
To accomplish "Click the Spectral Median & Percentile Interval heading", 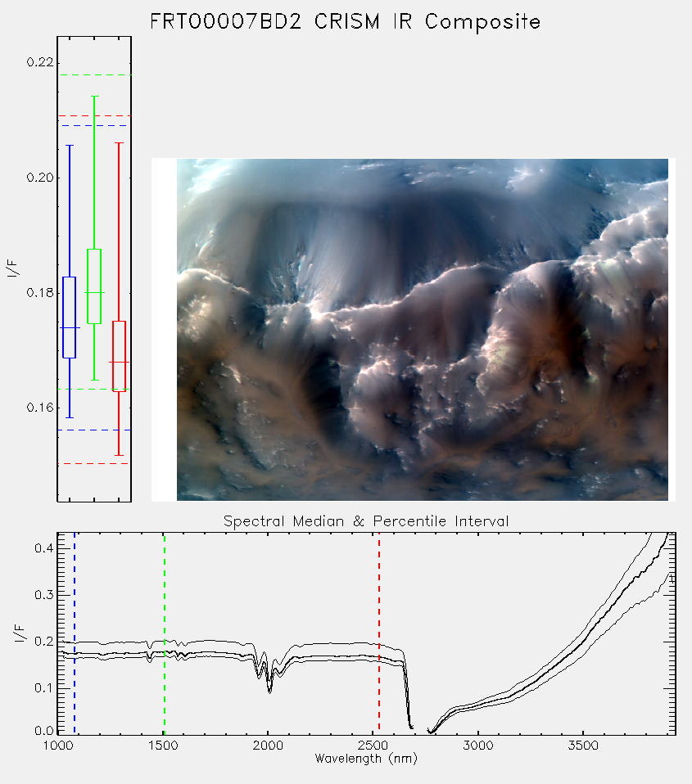I will [366, 521].
